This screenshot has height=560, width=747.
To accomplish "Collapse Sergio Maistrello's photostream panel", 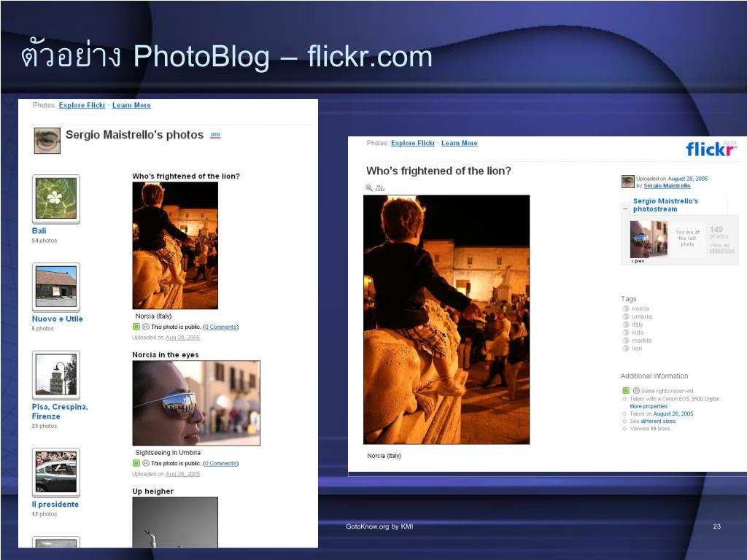I will 625,208.
